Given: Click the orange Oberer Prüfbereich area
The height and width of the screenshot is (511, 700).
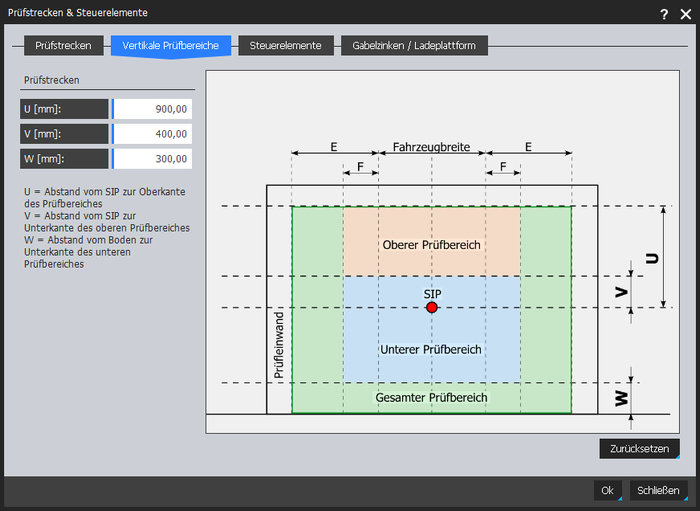Looking at the screenshot, I should 432,245.
